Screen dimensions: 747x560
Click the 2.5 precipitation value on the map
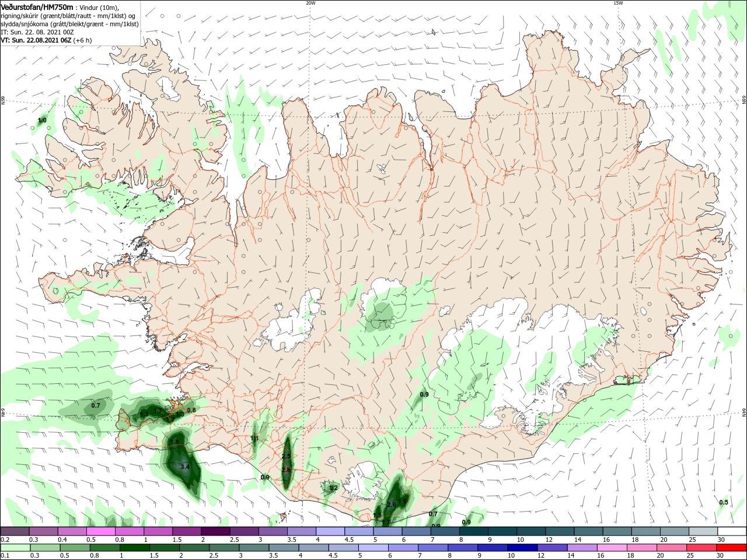(286, 456)
